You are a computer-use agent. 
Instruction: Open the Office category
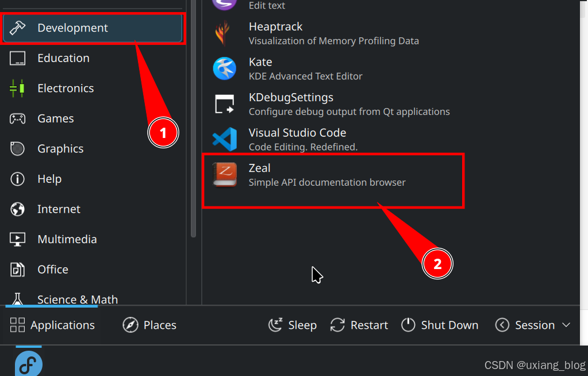[92, 270]
